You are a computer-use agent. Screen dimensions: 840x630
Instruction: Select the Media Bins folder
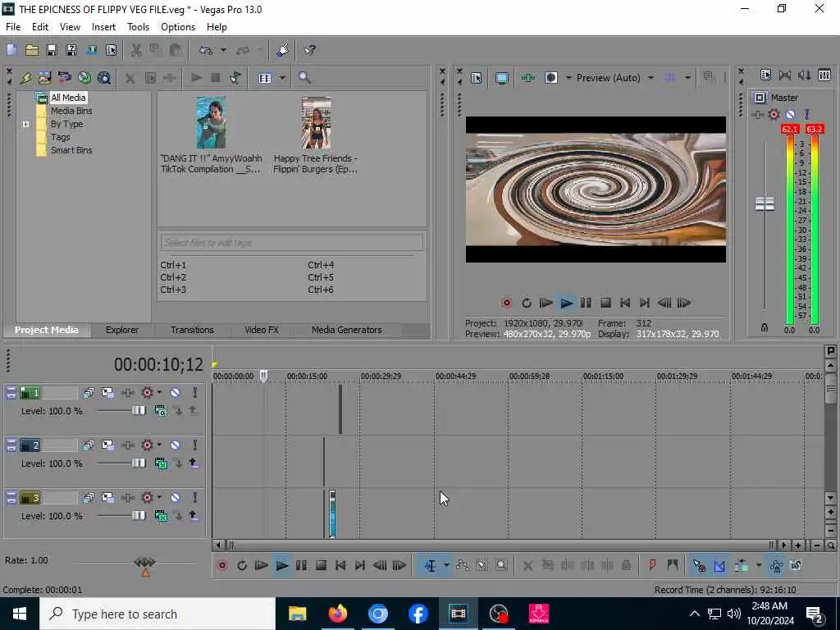click(x=71, y=111)
